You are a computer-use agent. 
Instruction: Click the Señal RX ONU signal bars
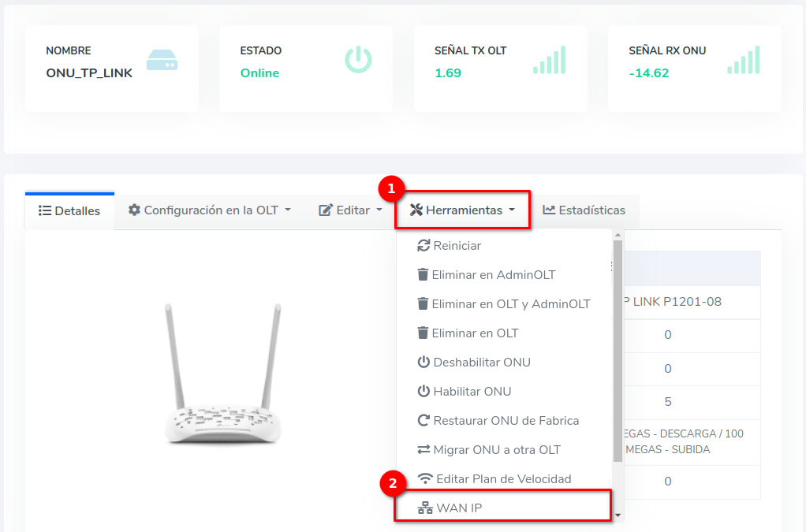tap(743, 60)
